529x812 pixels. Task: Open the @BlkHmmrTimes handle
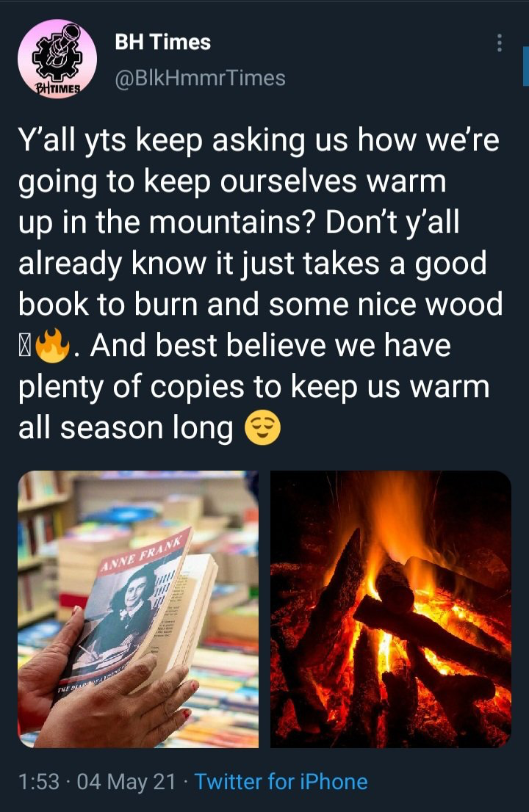click(x=200, y=79)
